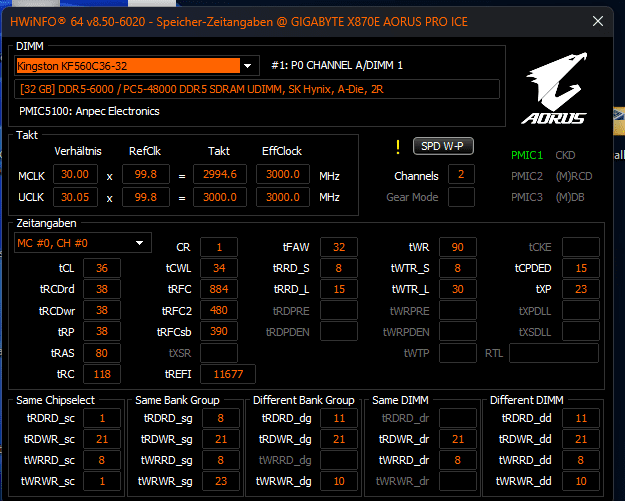Open the Kingston KF560C36-32 DIMM dropdown

pyautogui.click(x=137, y=66)
